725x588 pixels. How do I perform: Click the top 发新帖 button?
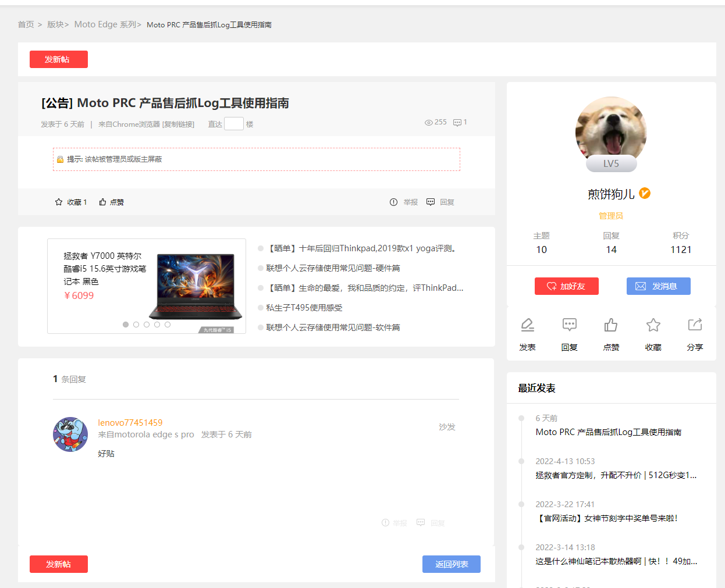pos(59,59)
